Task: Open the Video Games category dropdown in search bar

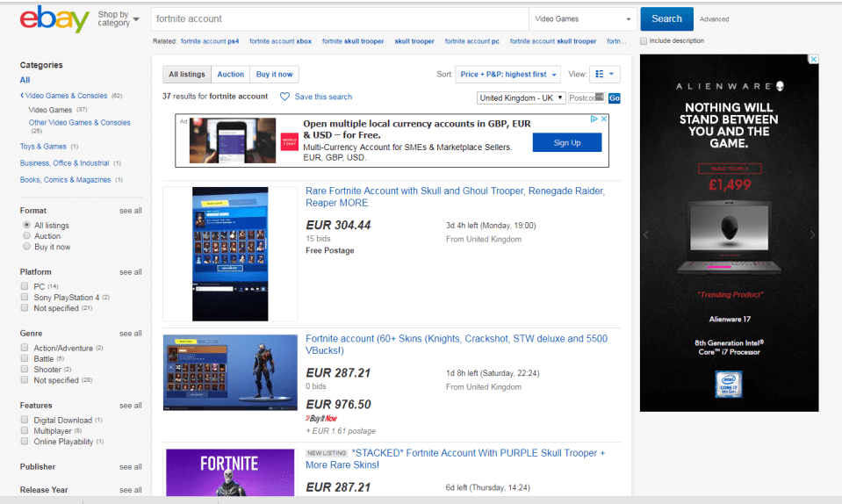Action: [x=583, y=18]
